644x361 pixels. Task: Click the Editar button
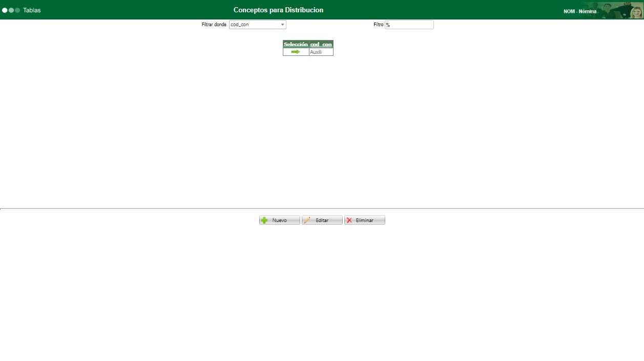pos(322,220)
